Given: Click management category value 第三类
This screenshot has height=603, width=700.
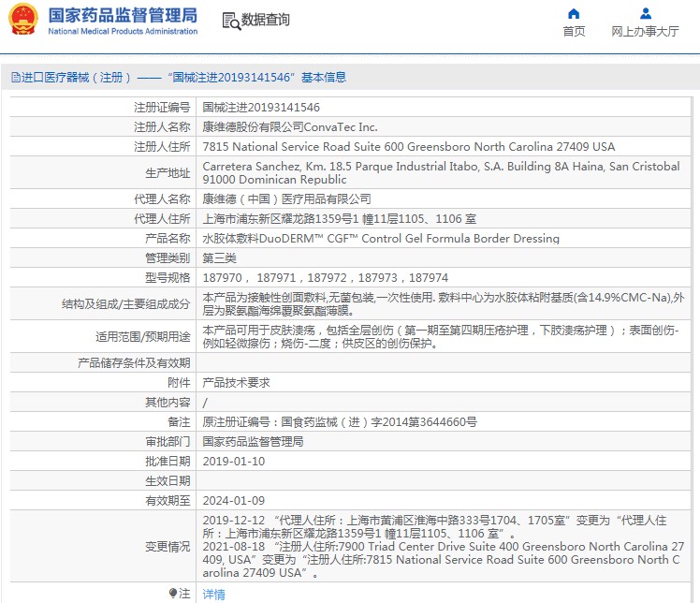Looking at the screenshot, I should point(219,258).
